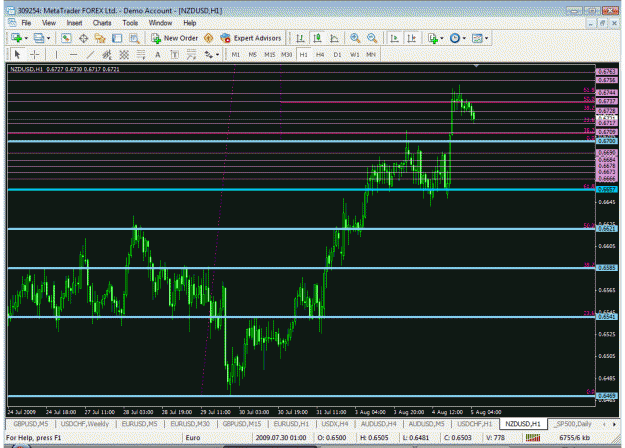Open MetaEditor with the yellow diamond icon
This screenshot has height=448, width=625.
click(208, 38)
